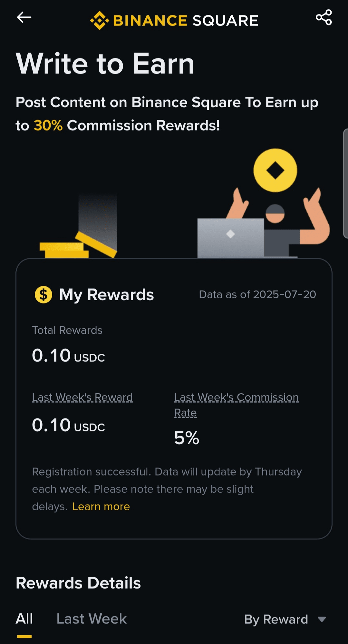This screenshot has width=348, height=644.
Task: Tap the Write to Earn heading
Action: click(x=105, y=63)
